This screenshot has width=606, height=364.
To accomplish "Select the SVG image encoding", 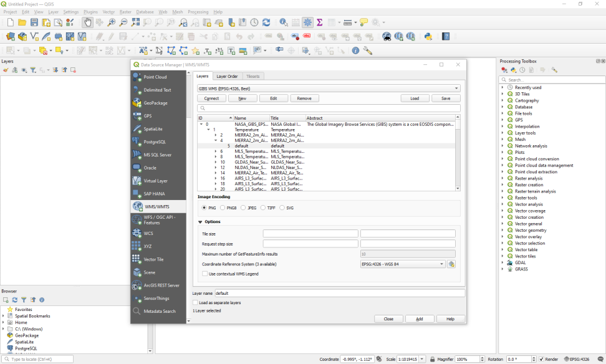I will [282, 208].
